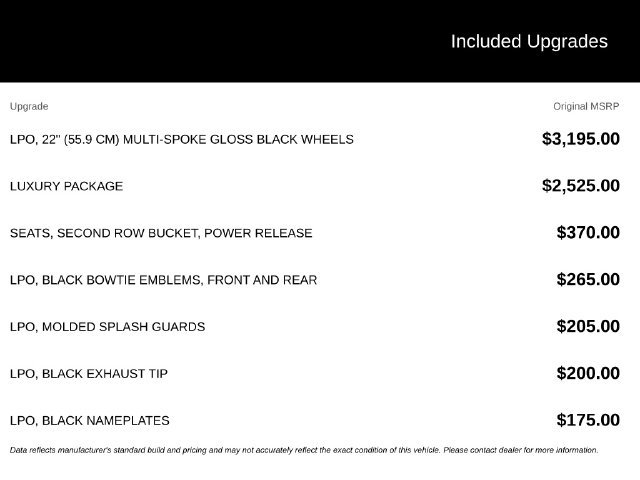The height and width of the screenshot is (480, 640).
Task: Click the black header banner
Action: [320, 41]
